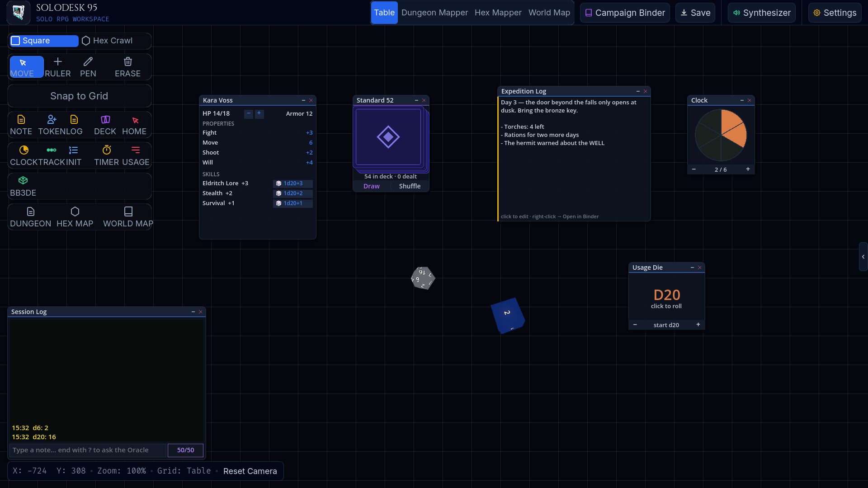The image size is (868, 488).
Task: Switch to the Table tab
Action: pyautogui.click(x=384, y=13)
